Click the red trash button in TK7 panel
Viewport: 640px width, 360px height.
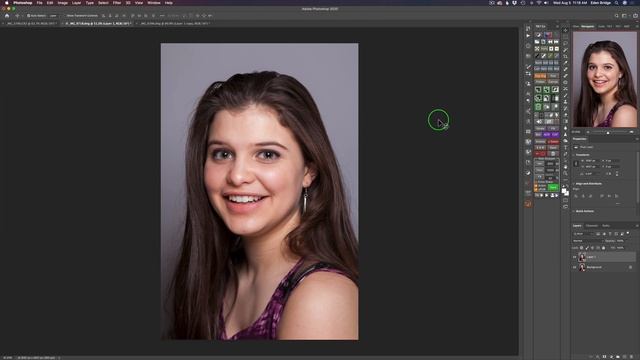[x=553, y=154]
